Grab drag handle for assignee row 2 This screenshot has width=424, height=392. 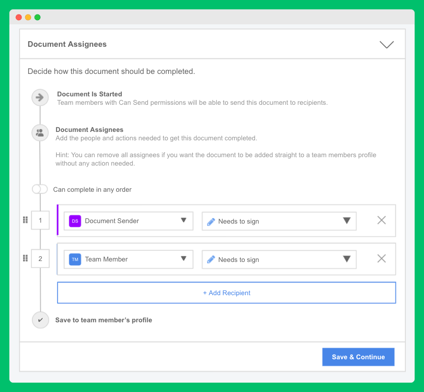(x=25, y=258)
